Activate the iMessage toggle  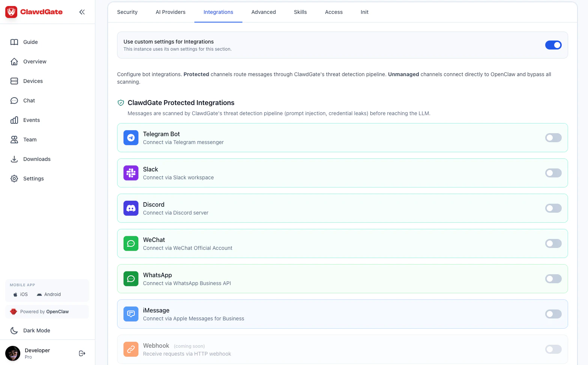pos(553,314)
